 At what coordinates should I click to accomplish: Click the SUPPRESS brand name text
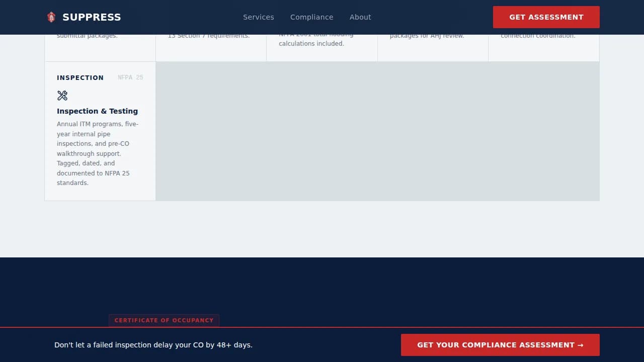[92, 17]
